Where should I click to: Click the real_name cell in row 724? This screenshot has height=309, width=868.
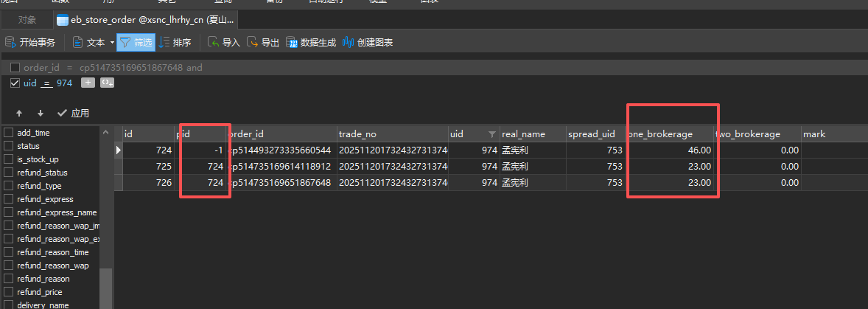point(533,150)
